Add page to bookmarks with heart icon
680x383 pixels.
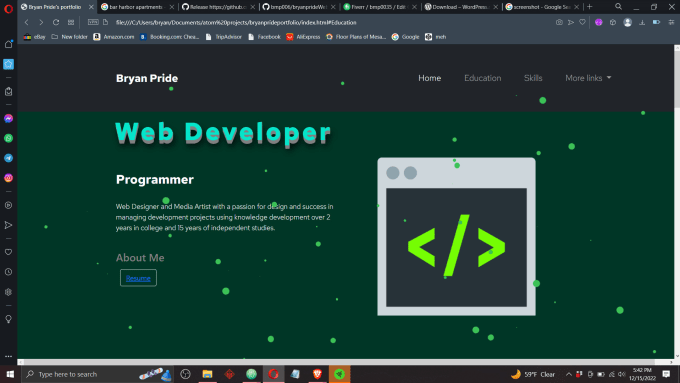click(x=582, y=22)
